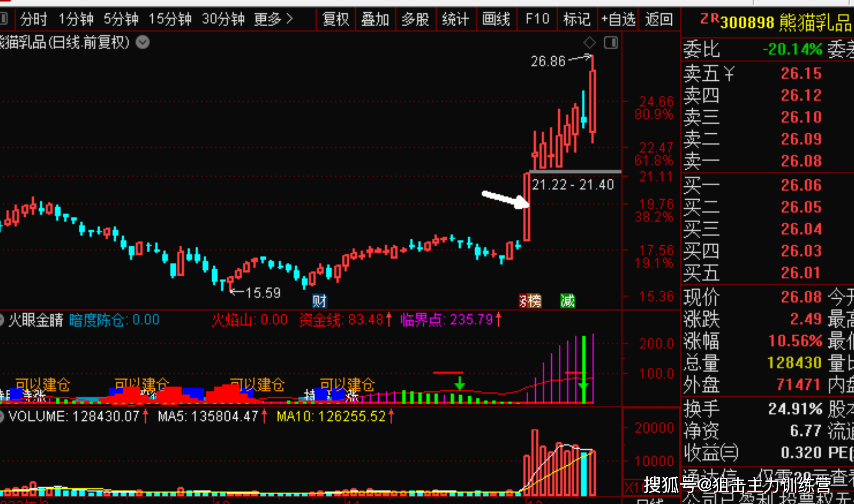The height and width of the screenshot is (504, 854).
Task: Switch to 分时 intraday chart tab
Action: coord(33,19)
